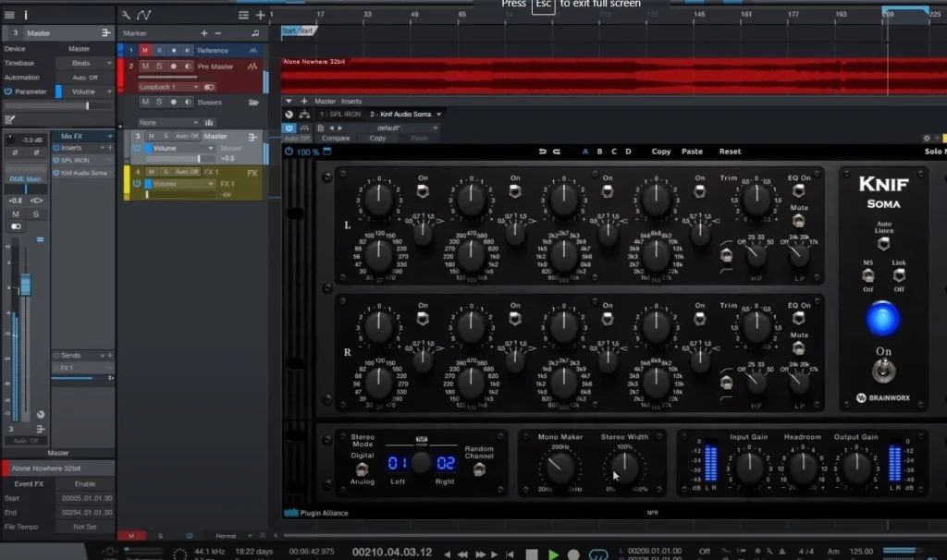
Task: Click the histogram icon next to the None selector
Action: pyautogui.click(x=209, y=122)
